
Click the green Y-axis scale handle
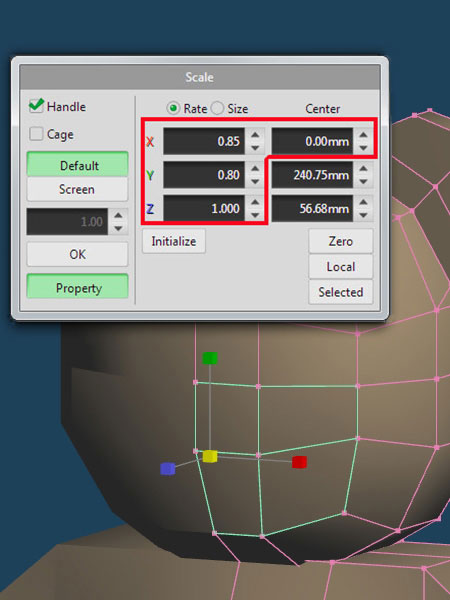[x=210, y=358]
